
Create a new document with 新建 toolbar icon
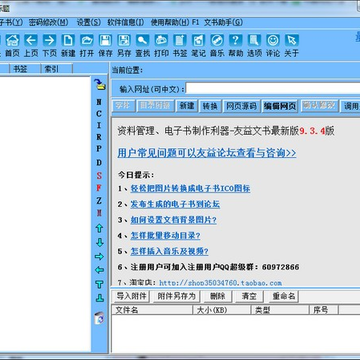click(68, 45)
